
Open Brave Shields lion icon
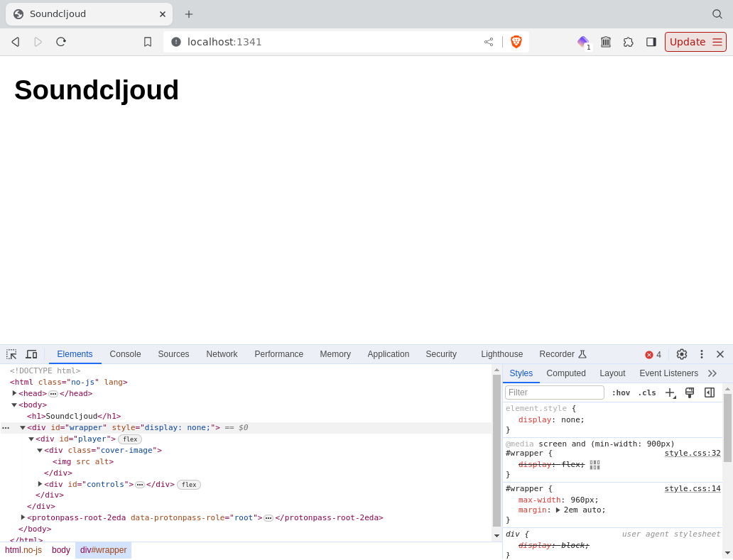(x=516, y=42)
